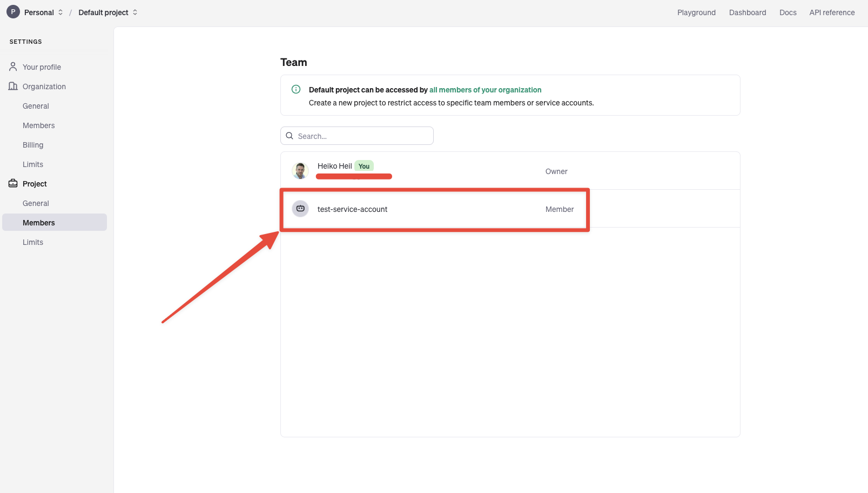Click the info icon in the banner
This screenshot has height=493, width=868.
pos(296,90)
